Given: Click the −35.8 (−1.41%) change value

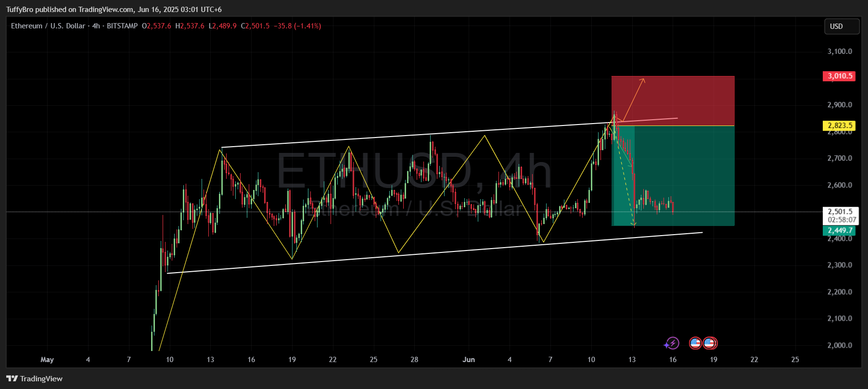Looking at the screenshot, I should [x=297, y=26].
